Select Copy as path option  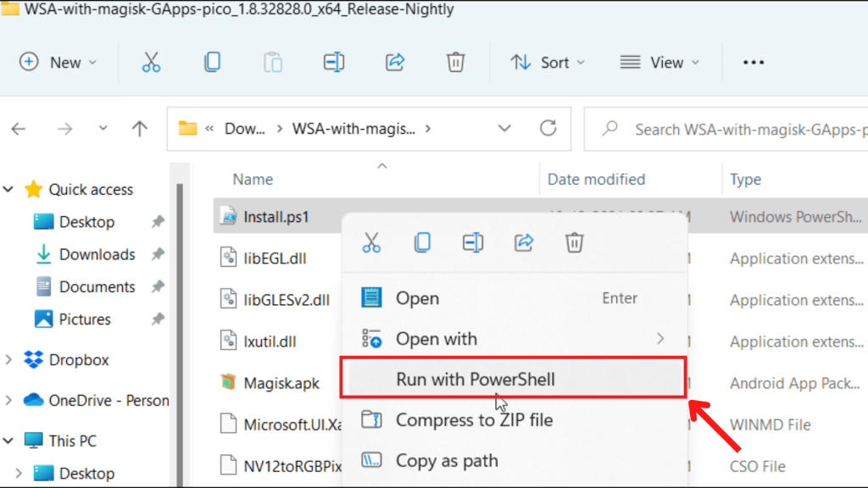coord(514,460)
